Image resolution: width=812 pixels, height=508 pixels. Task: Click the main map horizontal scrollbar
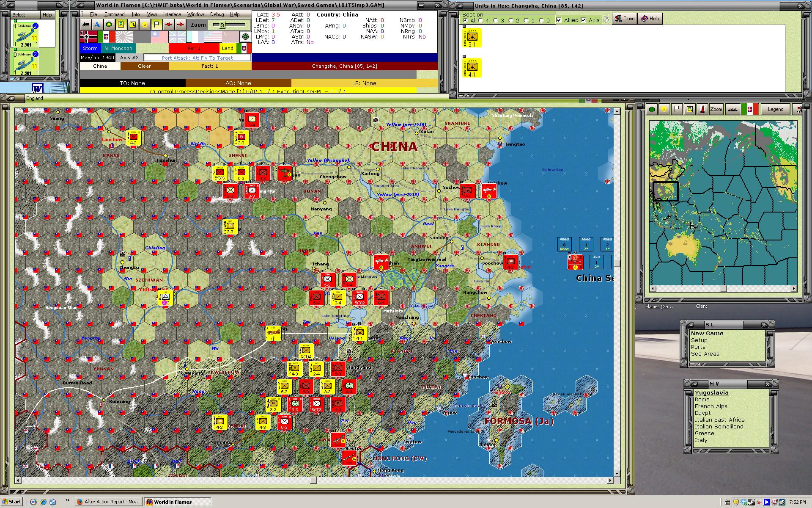coord(314,480)
